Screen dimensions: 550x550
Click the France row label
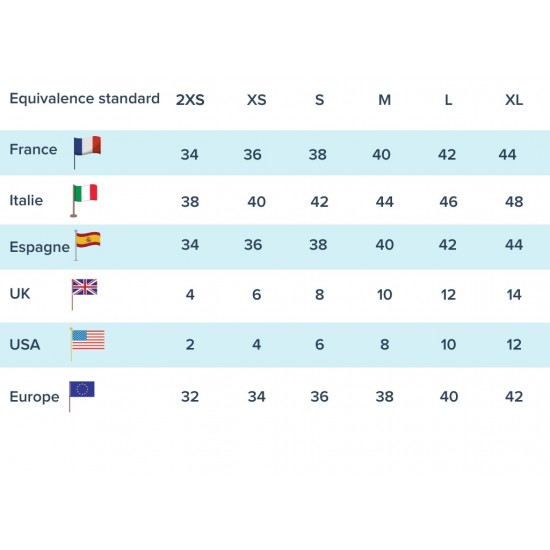tap(33, 149)
